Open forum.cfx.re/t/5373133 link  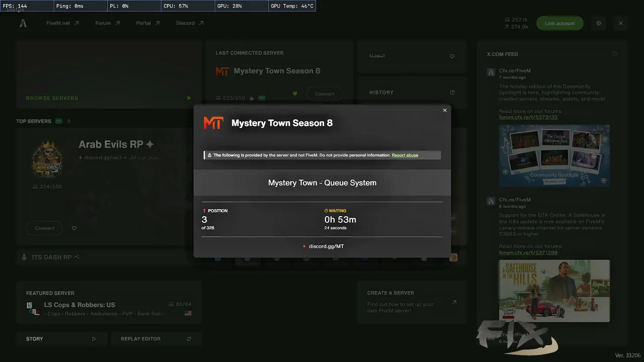coord(528,118)
